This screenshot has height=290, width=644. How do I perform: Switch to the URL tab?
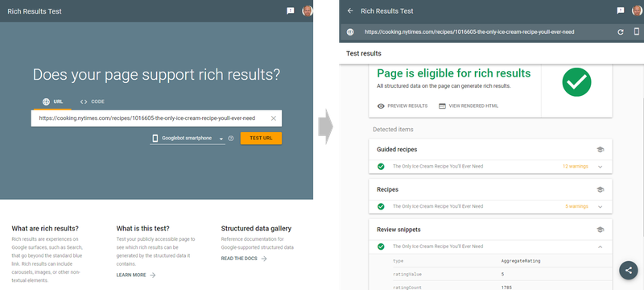(52, 101)
